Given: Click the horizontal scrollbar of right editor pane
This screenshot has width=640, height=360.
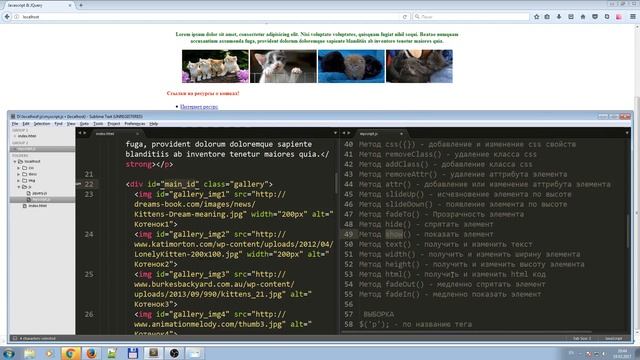Looking at the screenshot, I should (466, 332).
